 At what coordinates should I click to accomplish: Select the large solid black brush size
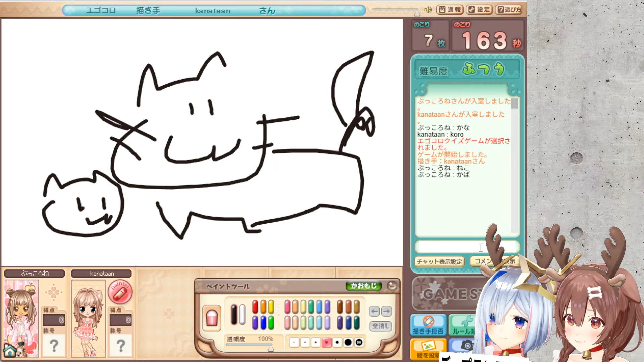click(348, 342)
